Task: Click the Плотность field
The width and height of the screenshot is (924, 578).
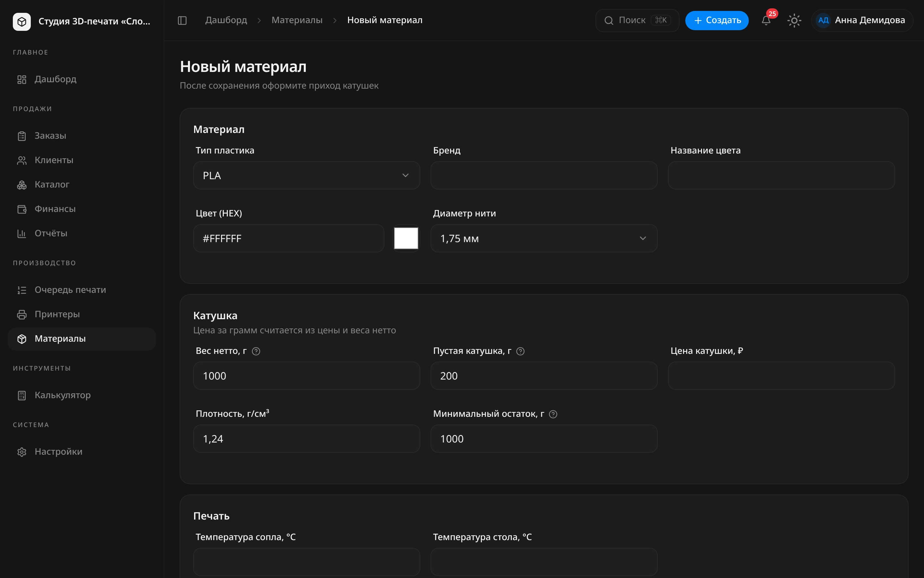Action: point(307,439)
